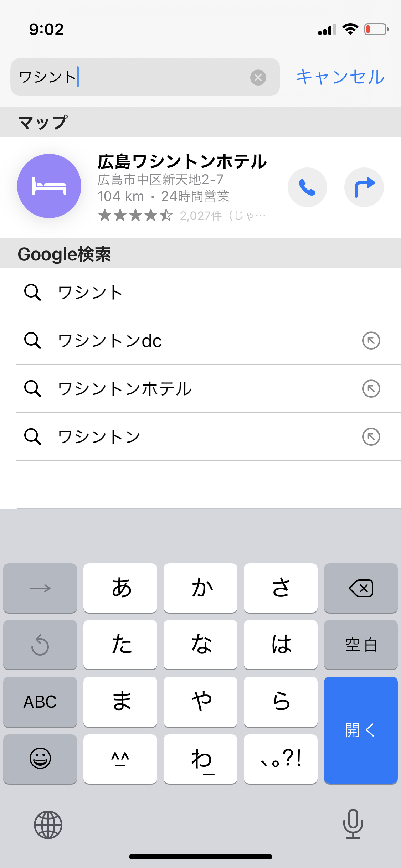Tap the キャンセル cancel button
The width and height of the screenshot is (401, 868).
coord(340,77)
